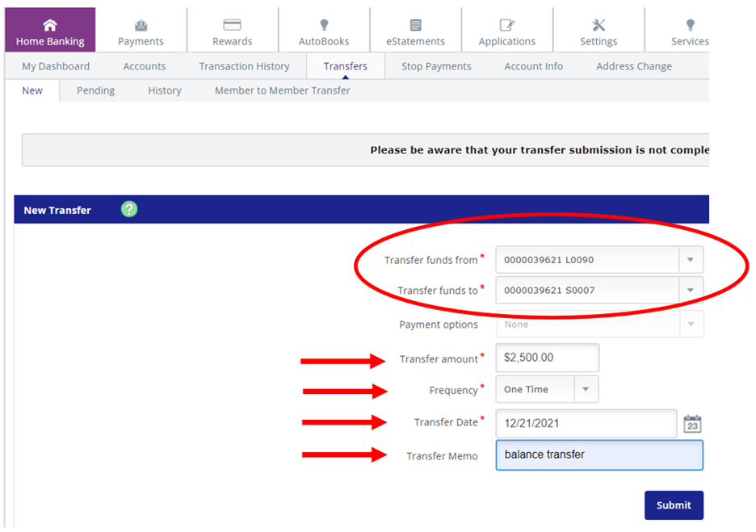756x532 pixels.
Task: Expand the Transfer funds from dropdown
Action: pos(692,259)
